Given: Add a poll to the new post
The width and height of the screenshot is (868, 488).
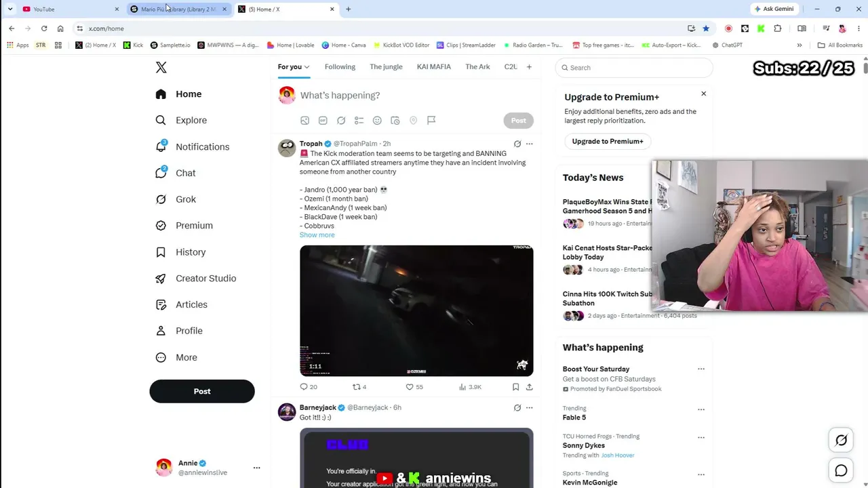Looking at the screenshot, I should [x=359, y=121].
